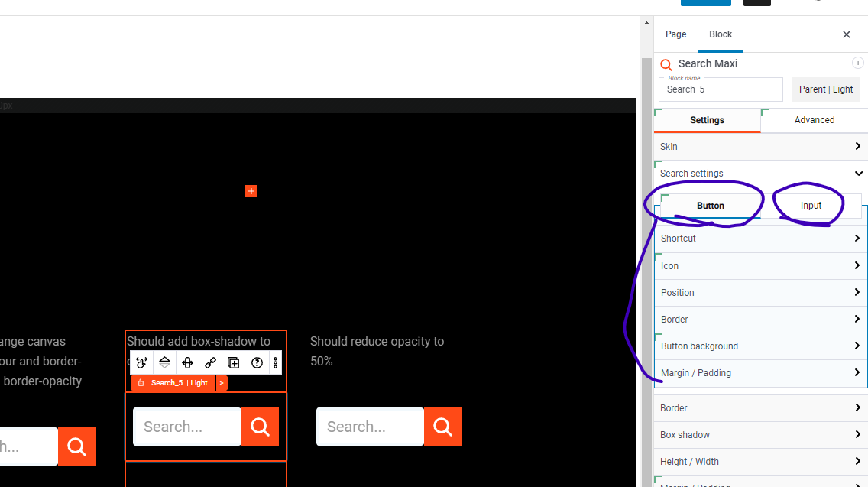Expand the Margin / Padding section
The image size is (868, 487).
point(760,372)
